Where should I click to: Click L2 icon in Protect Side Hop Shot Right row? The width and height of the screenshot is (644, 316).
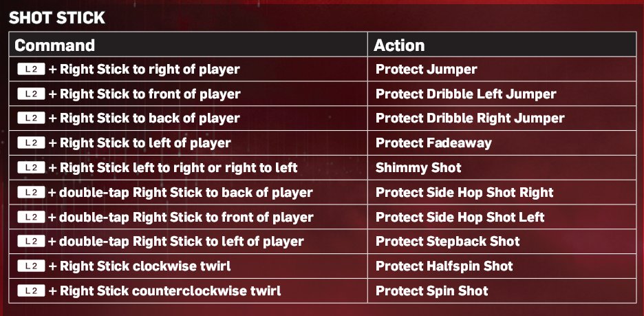[x=31, y=192]
